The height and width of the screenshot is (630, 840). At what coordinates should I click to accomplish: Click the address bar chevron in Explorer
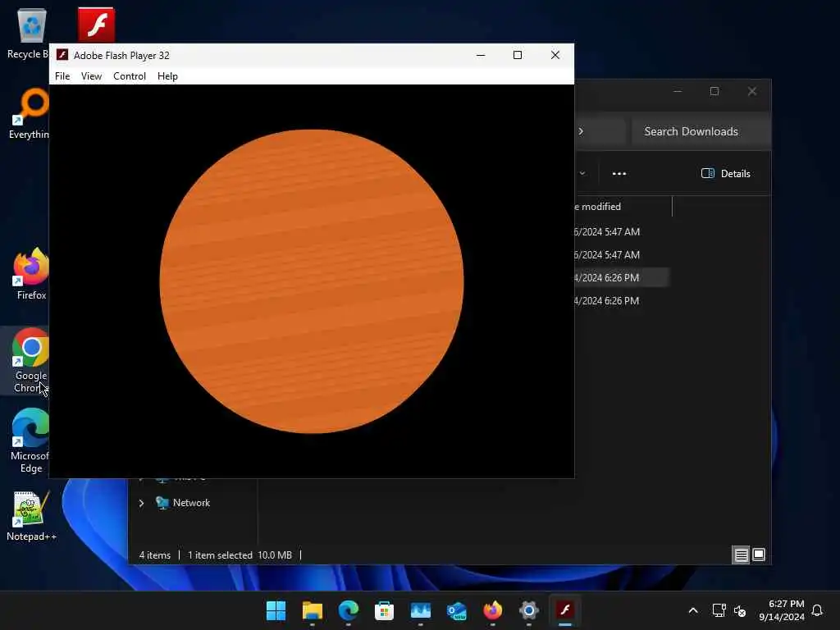tap(581, 131)
